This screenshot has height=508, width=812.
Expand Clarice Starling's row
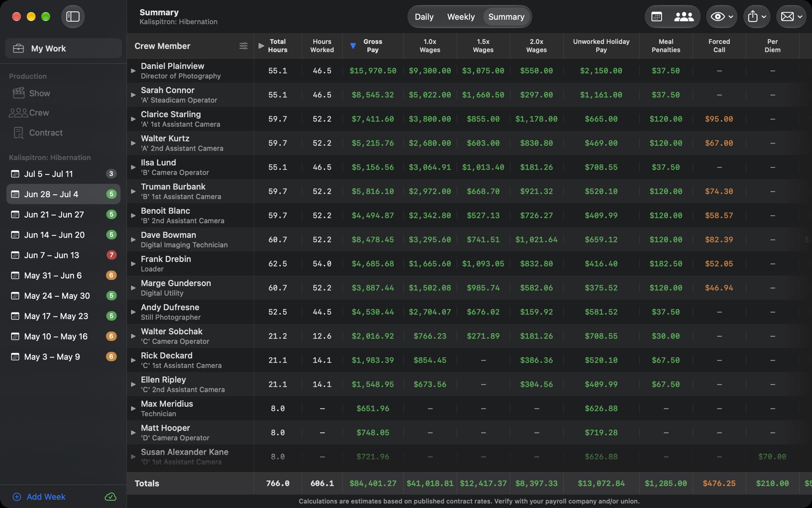tap(133, 119)
